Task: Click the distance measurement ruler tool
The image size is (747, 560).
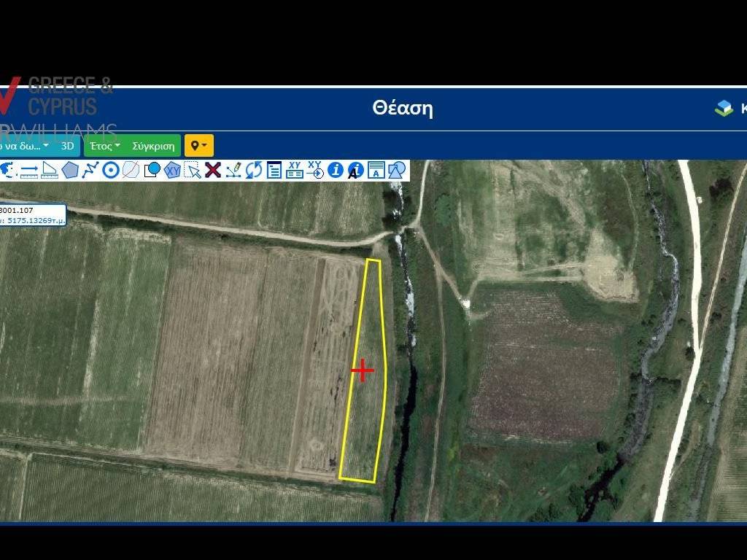Action: pos(29,171)
